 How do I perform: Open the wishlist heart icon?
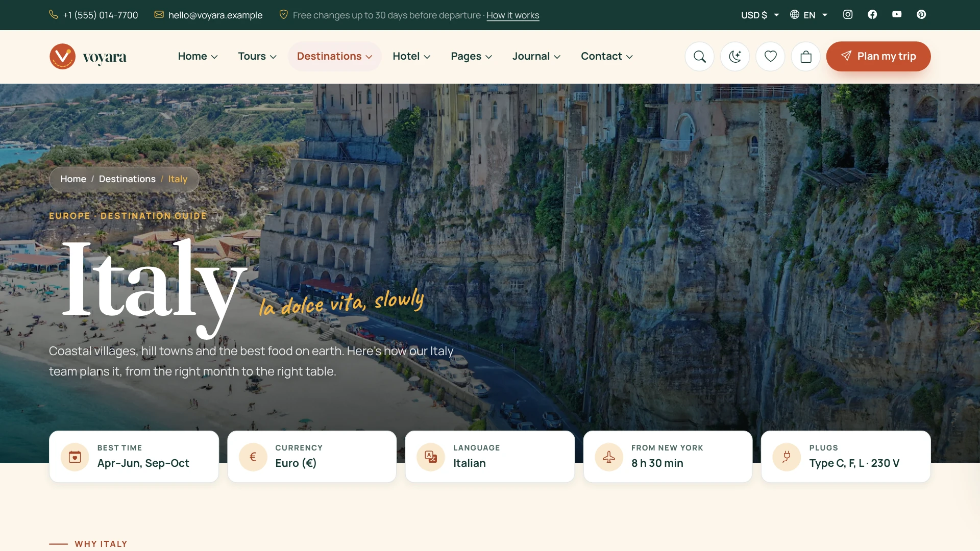770,56
